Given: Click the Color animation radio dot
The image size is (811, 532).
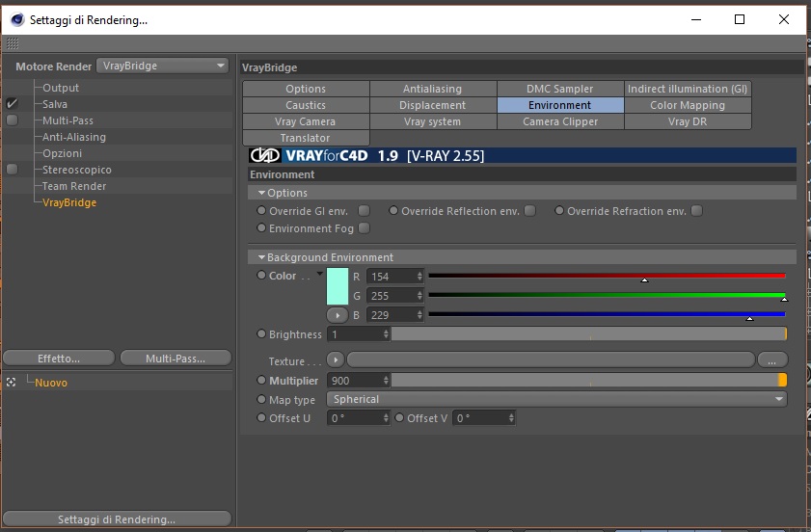Looking at the screenshot, I should pos(261,275).
